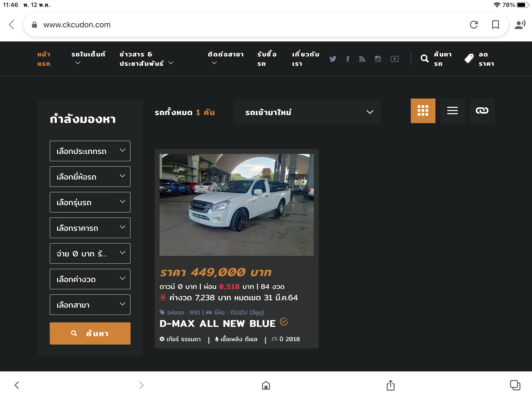Open the เลือกประเภทรถ dropdown
The image size is (532, 399).
(90, 151)
